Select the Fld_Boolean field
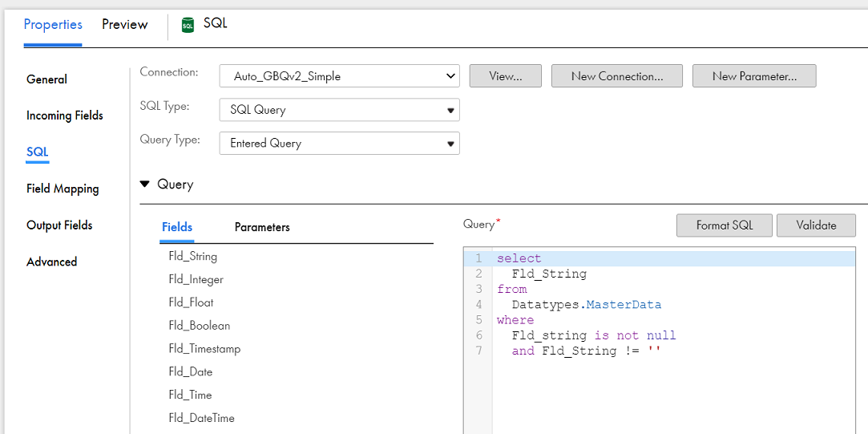This screenshot has height=434, width=868. pyautogui.click(x=200, y=326)
